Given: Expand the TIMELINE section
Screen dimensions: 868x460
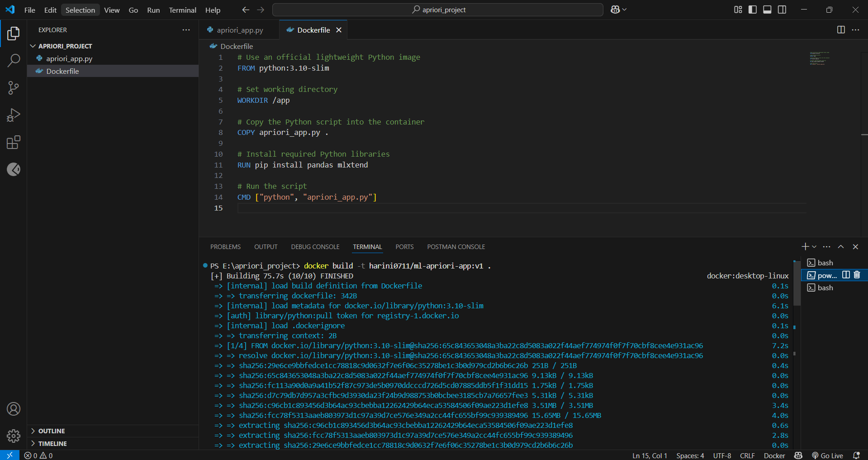Looking at the screenshot, I should [x=52, y=444].
